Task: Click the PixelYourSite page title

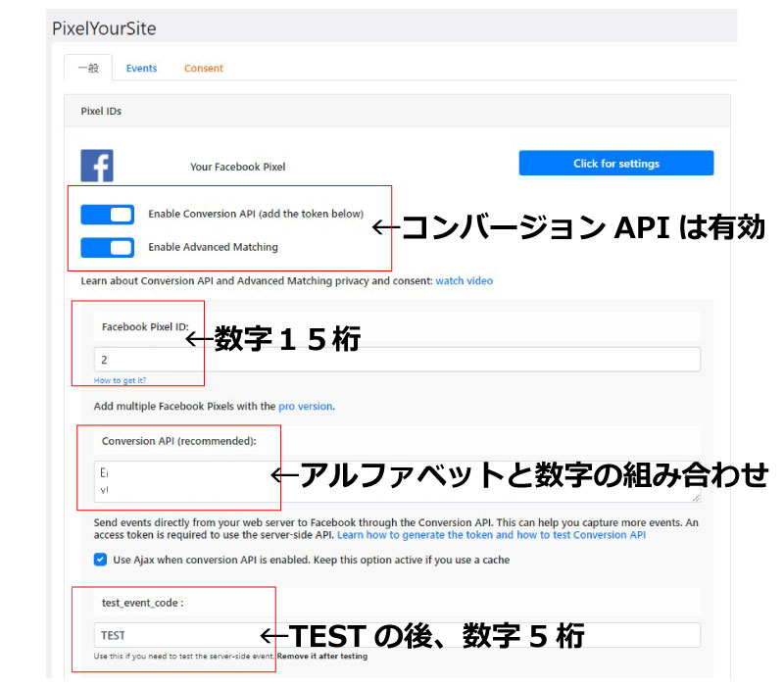Action: (104, 28)
